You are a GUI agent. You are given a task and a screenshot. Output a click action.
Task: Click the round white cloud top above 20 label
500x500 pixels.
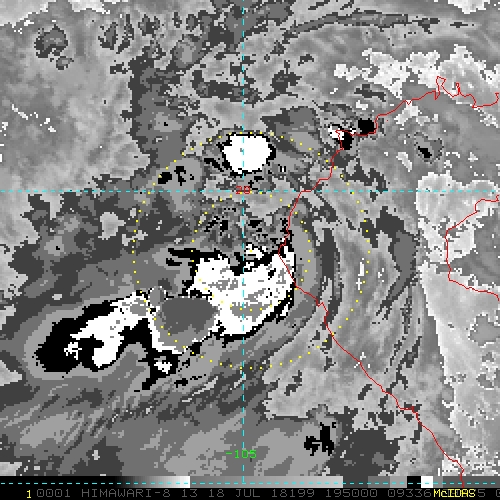[x=246, y=153]
